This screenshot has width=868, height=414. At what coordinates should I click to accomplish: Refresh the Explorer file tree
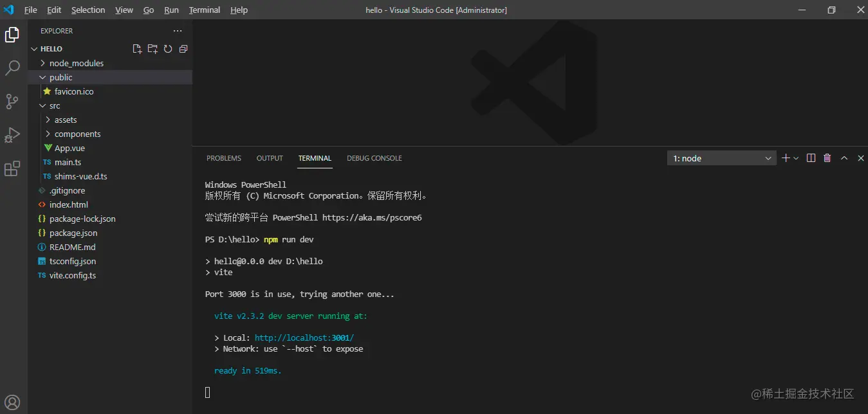(168, 49)
